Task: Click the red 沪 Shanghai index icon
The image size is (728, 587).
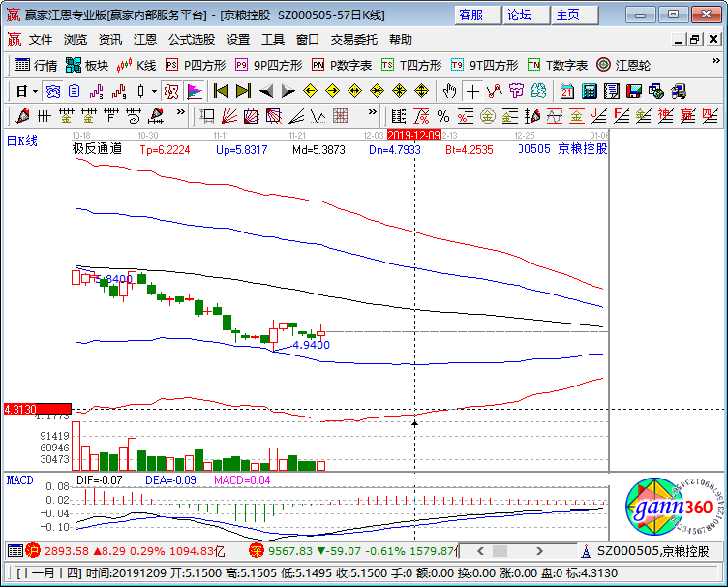Action: (33, 551)
